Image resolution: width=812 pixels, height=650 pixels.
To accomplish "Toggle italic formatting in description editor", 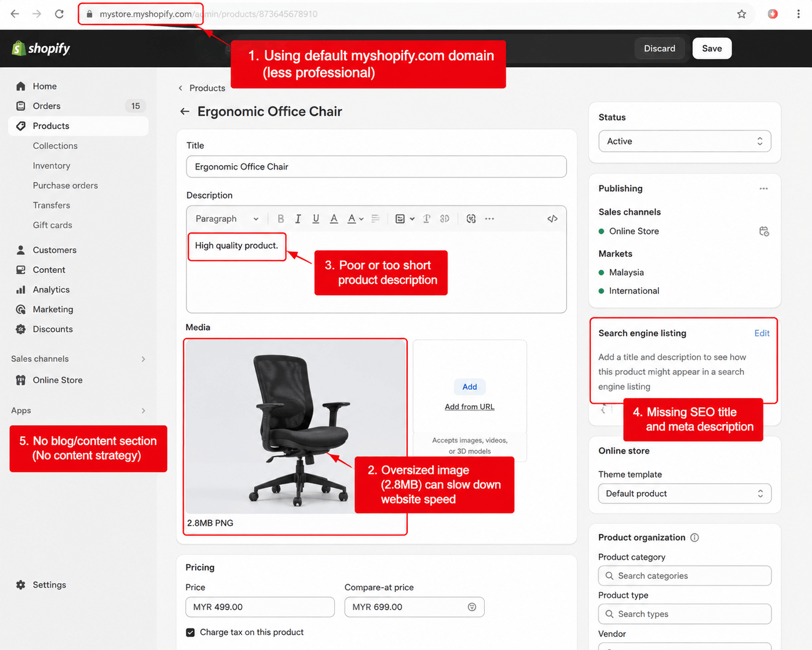I will (x=298, y=219).
